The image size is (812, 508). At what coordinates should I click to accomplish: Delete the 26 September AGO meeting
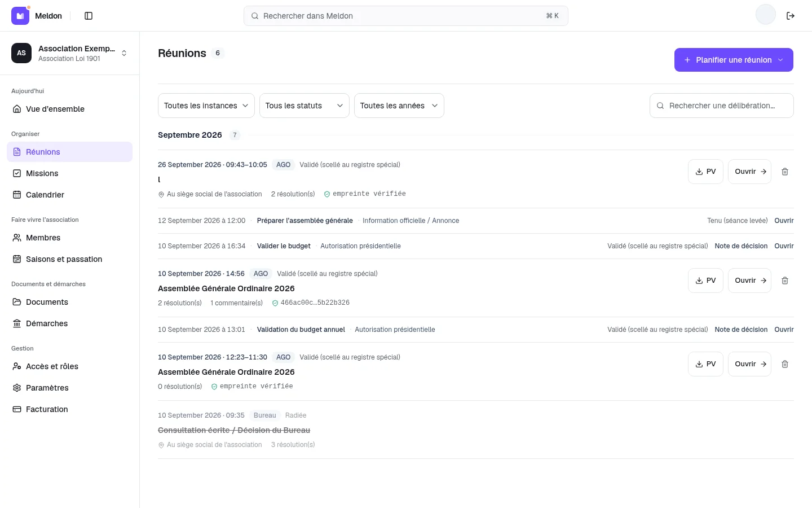(785, 172)
